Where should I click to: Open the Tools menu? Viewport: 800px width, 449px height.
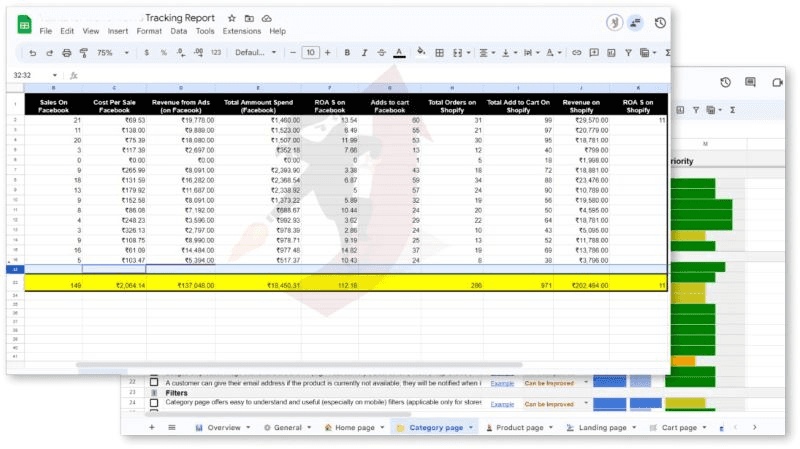205,31
